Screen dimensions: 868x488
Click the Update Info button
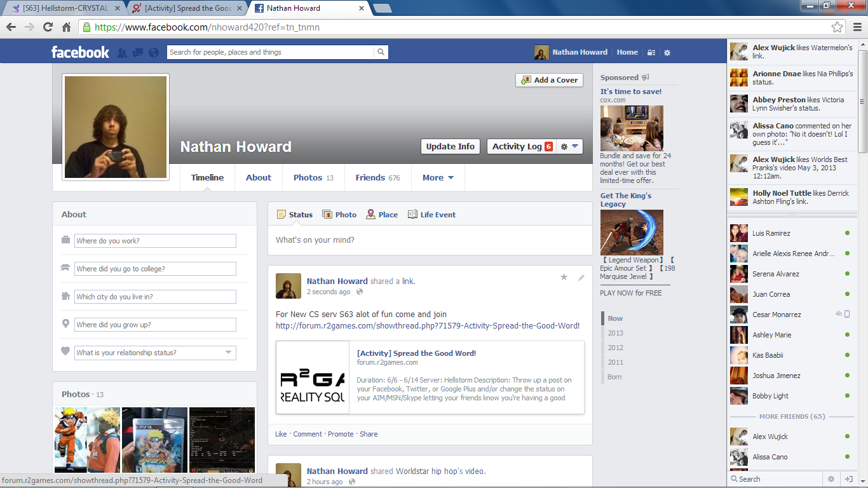(450, 146)
